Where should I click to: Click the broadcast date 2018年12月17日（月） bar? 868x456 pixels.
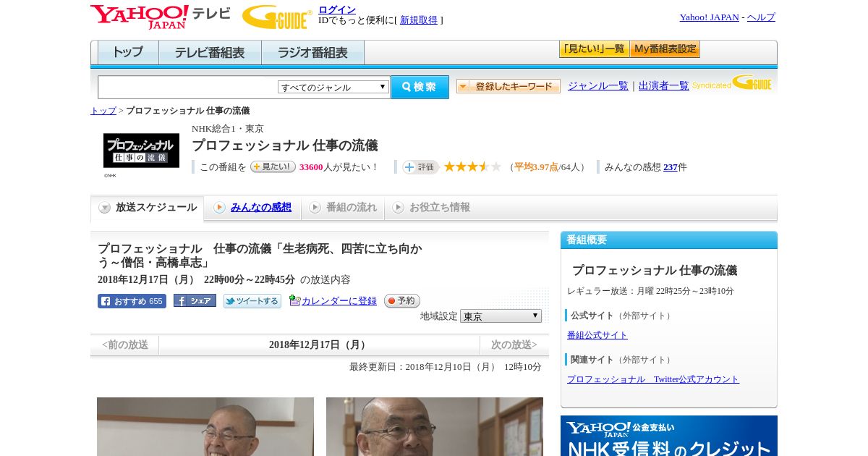(320, 345)
